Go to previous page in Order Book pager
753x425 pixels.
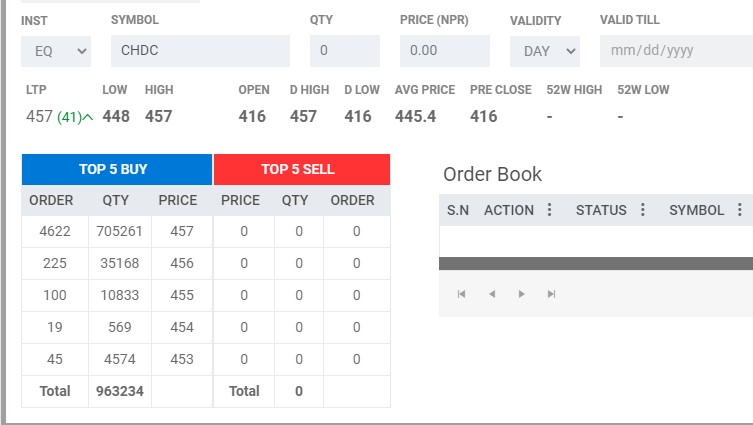pyautogui.click(x=491, y=294)
